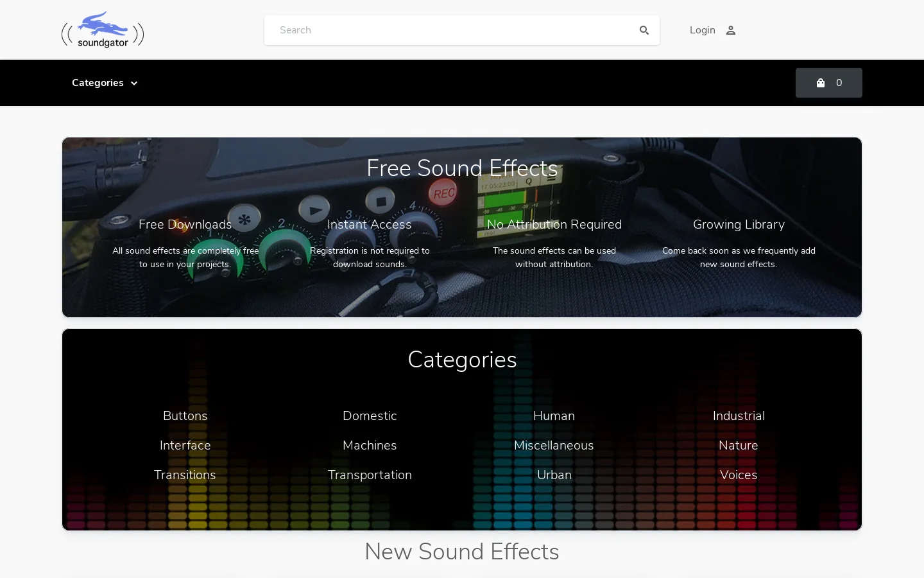Image resolution: width=924 pixels, height=578 pixels.
Task: Click the text 'Registration is not required to download sounds.'
Action: point(370,258)
